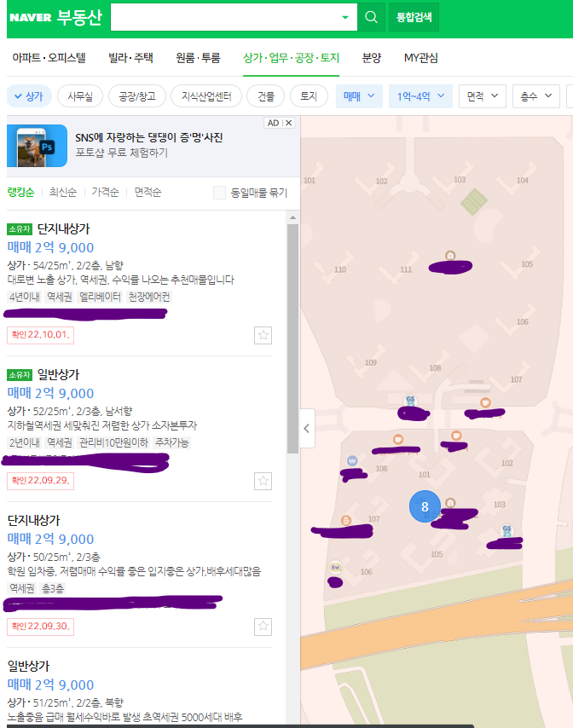Click the listing scrollbar up arrow

(x=292, y=217)
